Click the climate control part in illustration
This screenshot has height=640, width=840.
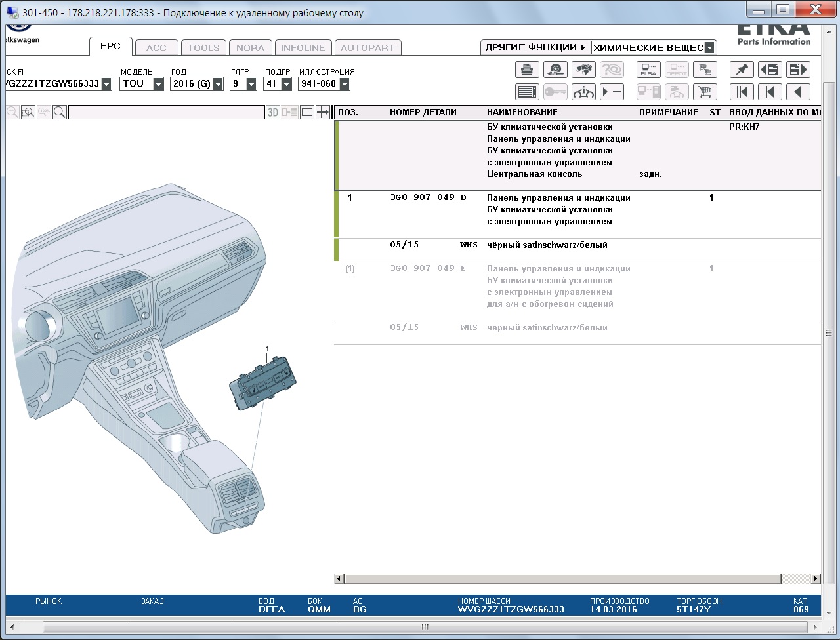[x=262, y=384]
